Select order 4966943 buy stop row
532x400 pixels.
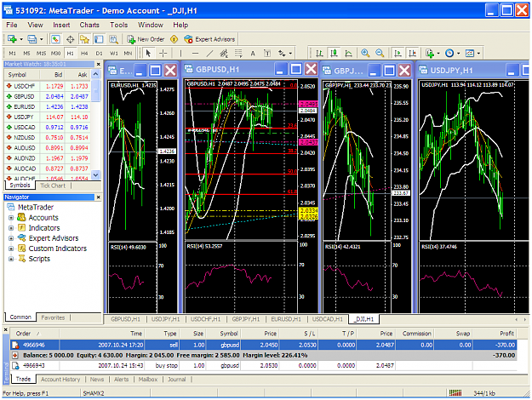point(263,366)
